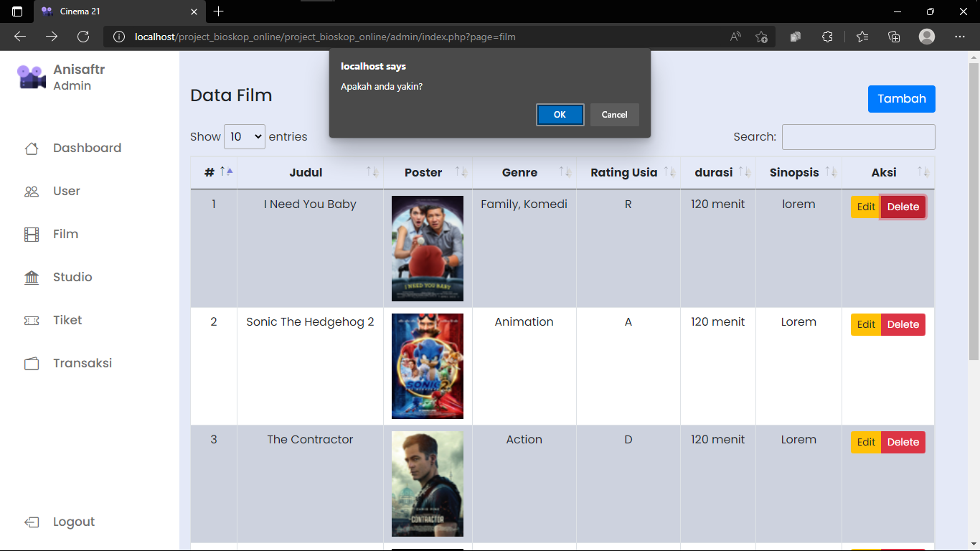
Task: Click the Logout arrow icon
Action: coord(32,522)
